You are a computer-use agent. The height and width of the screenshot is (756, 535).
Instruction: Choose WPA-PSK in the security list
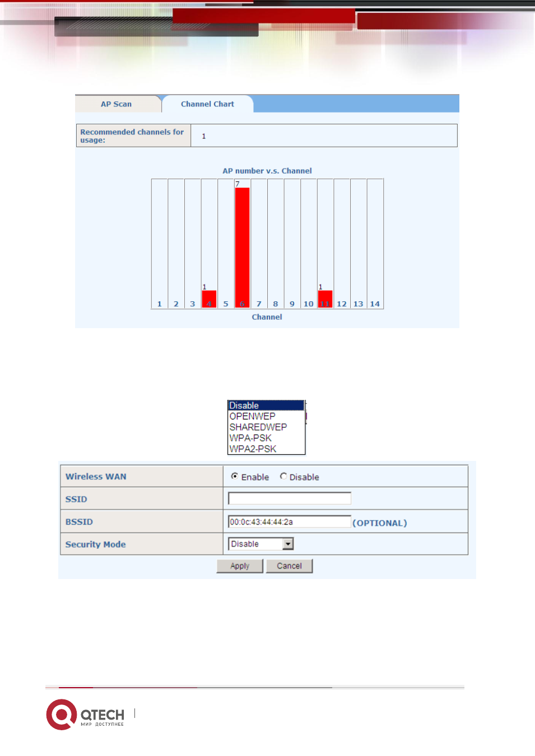click(266, 438)
